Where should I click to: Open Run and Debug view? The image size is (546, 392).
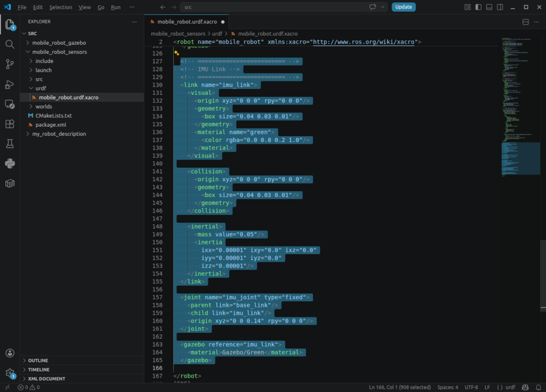click(10, 84)
